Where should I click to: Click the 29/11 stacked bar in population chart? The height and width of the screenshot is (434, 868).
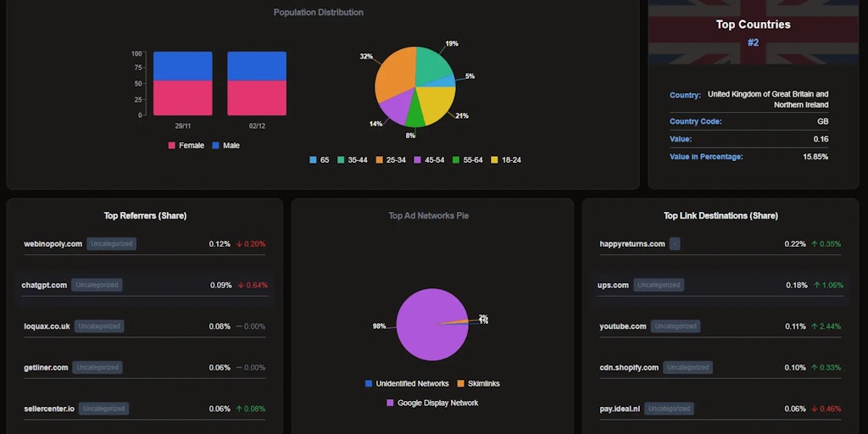(x=182, y=83)
